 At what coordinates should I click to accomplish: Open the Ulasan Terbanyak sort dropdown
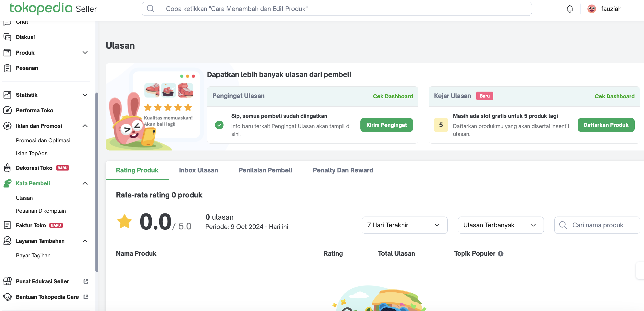point(500,225)
